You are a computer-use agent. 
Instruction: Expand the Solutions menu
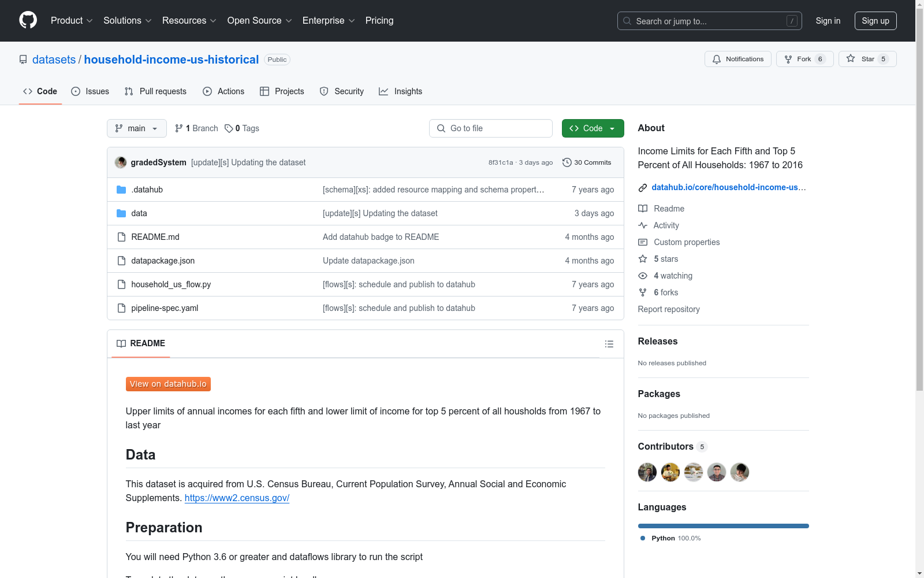pos(128,21)
